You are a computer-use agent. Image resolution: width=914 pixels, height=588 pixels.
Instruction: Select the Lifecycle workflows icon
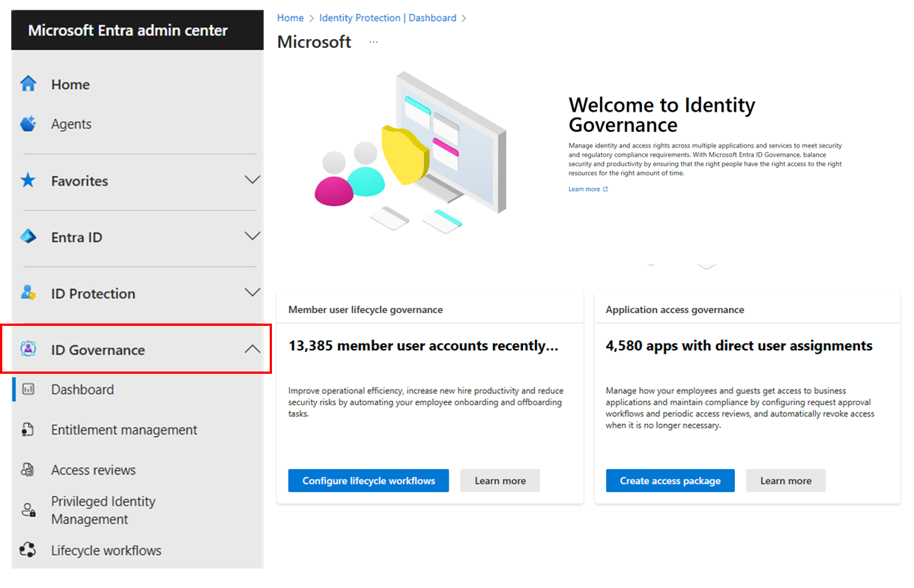(28, 550)
